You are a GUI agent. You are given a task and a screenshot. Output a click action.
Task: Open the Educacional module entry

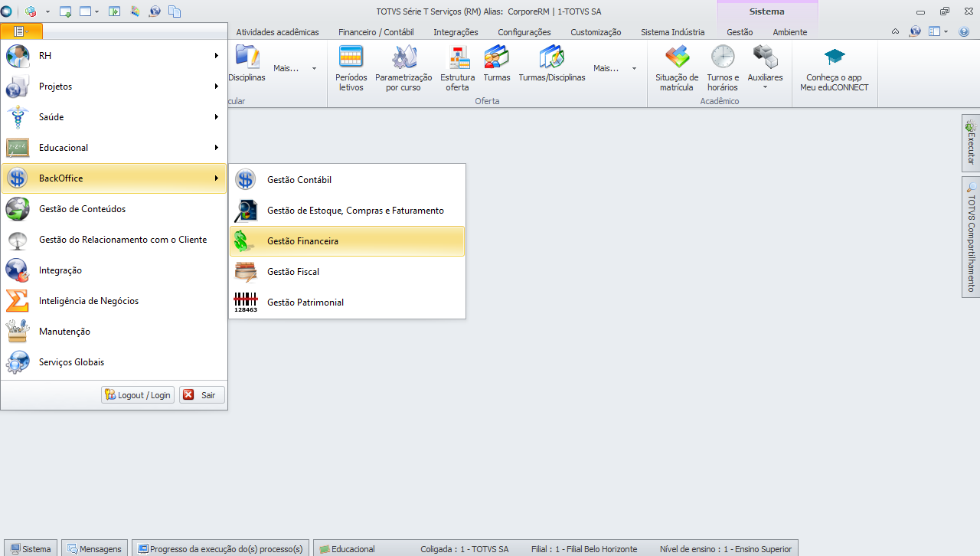[x=113, y=148]
